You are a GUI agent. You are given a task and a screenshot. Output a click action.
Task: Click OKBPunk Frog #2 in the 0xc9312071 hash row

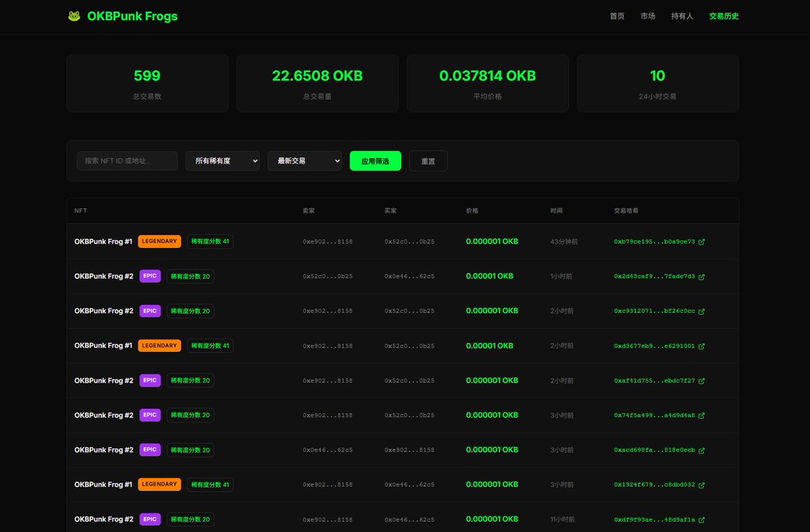(x=104, y=311)
